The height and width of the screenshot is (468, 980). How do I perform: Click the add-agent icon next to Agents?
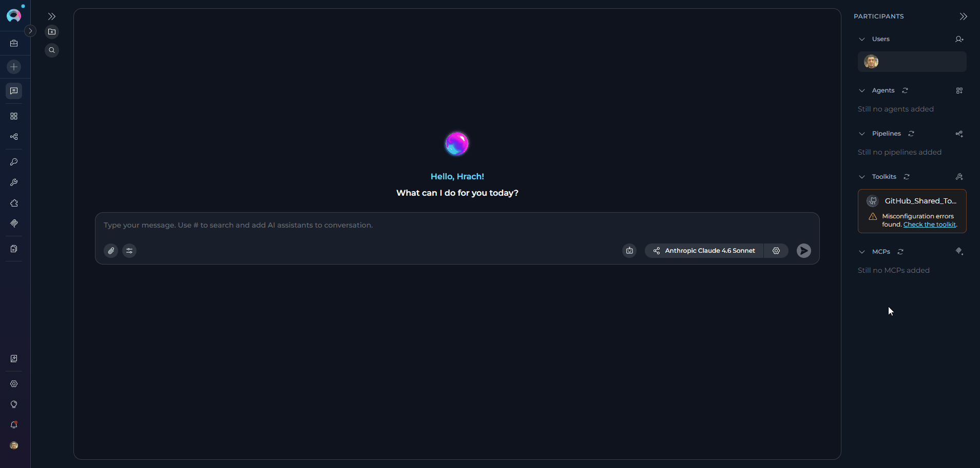coord(959,90)
